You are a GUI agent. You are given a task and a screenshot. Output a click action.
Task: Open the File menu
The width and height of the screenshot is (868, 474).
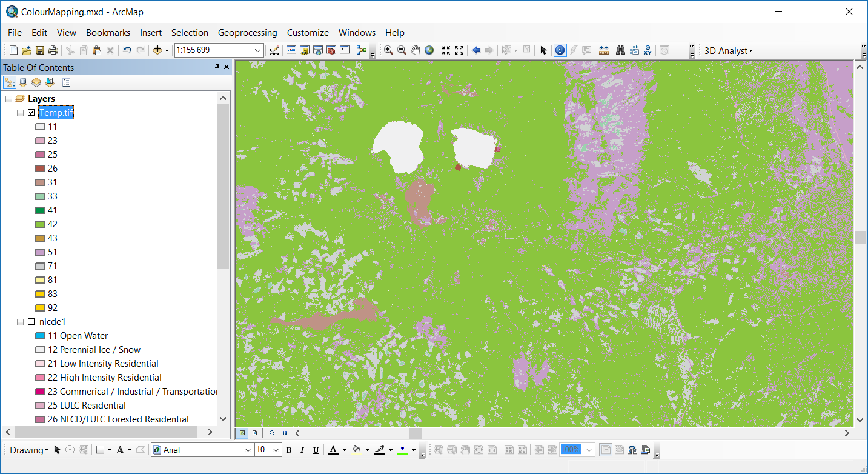(x=15, y=33)
